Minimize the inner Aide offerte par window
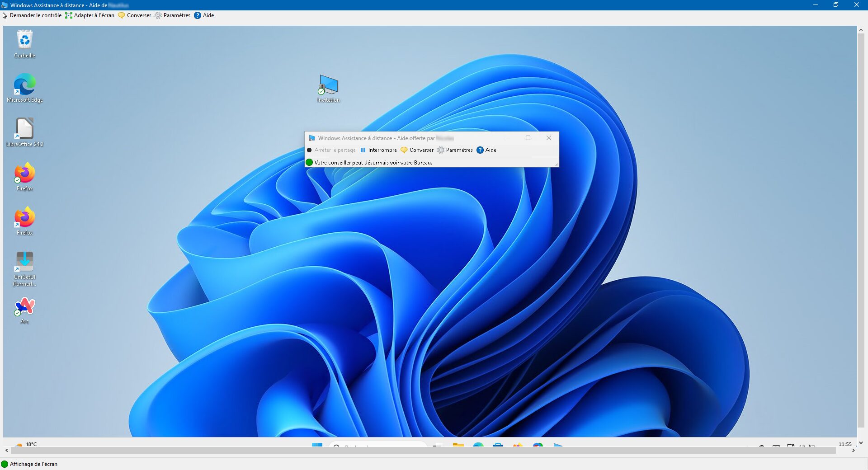The height and width of the screenshot is (470, 868). point(508,138)
